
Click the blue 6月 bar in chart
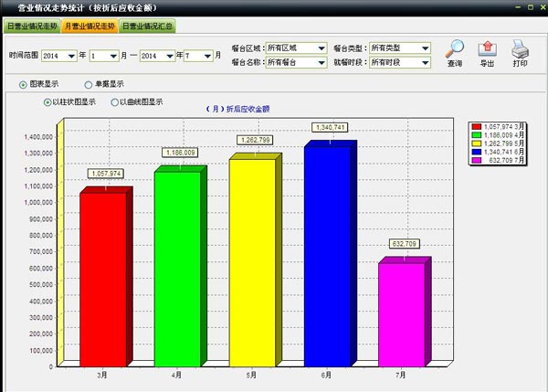tap(327, 256)
